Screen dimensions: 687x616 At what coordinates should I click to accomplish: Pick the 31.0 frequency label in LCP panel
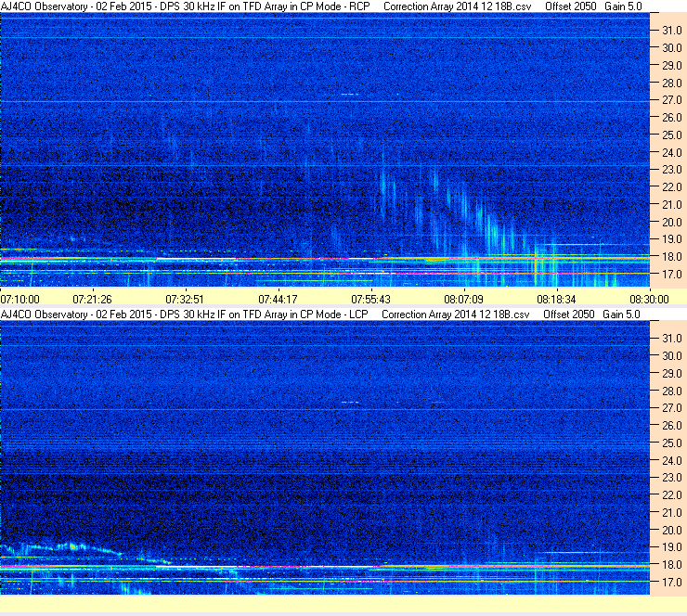tap(671, 339)
